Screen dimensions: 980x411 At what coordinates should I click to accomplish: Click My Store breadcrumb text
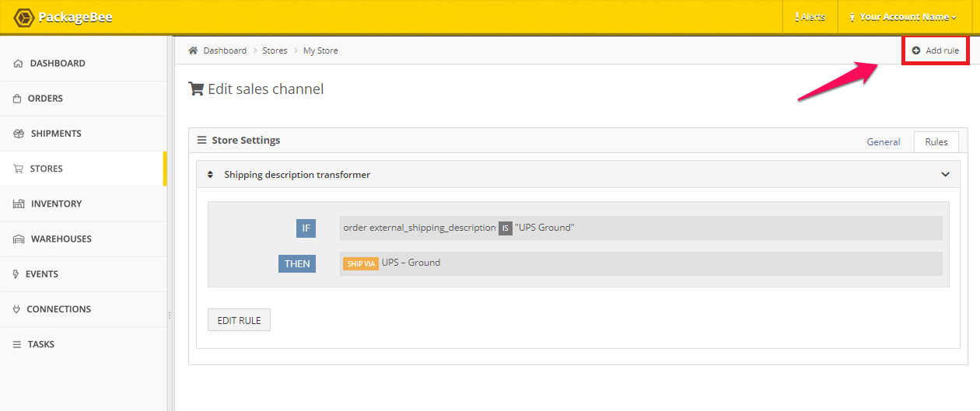tap(320, 51)
